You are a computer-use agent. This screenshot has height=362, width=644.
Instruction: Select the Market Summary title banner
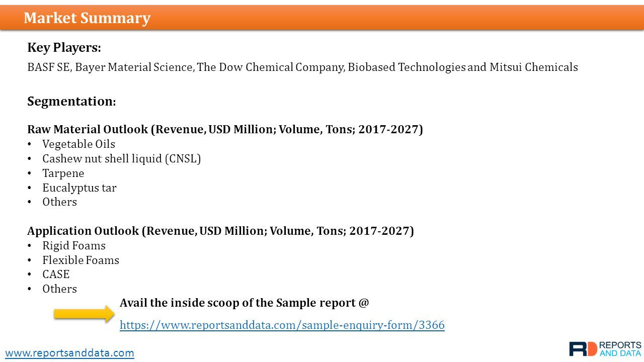click(322, 18)
